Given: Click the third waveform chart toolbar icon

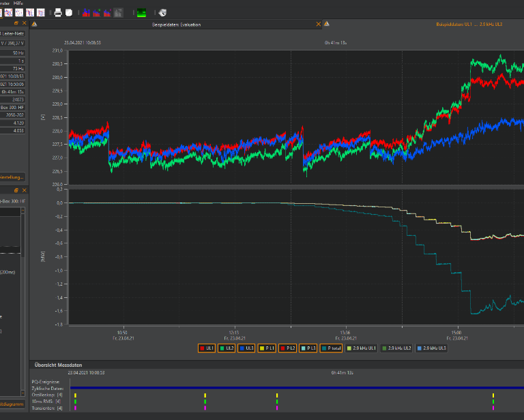Looking at the screenshot, I should point(19,13).
